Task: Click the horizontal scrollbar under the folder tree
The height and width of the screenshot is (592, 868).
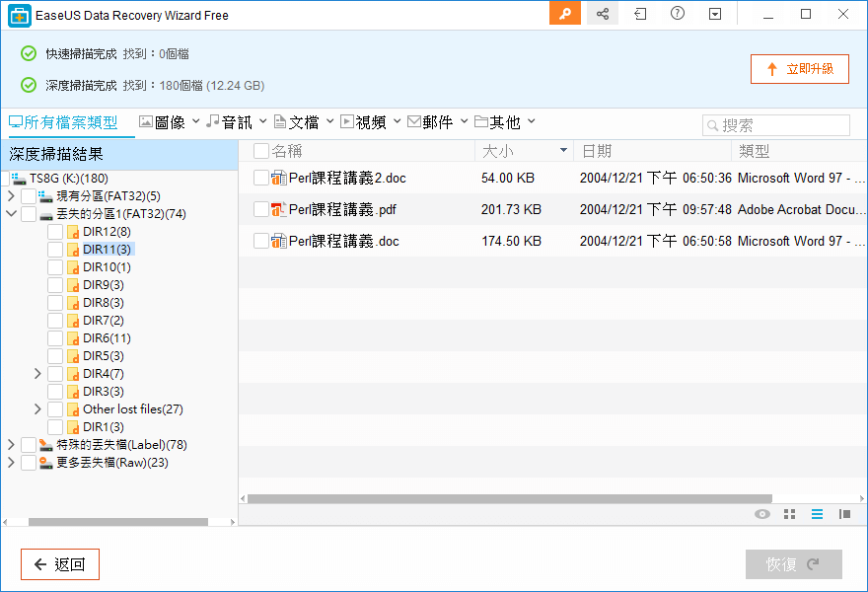Action: (x=118, y=520)
